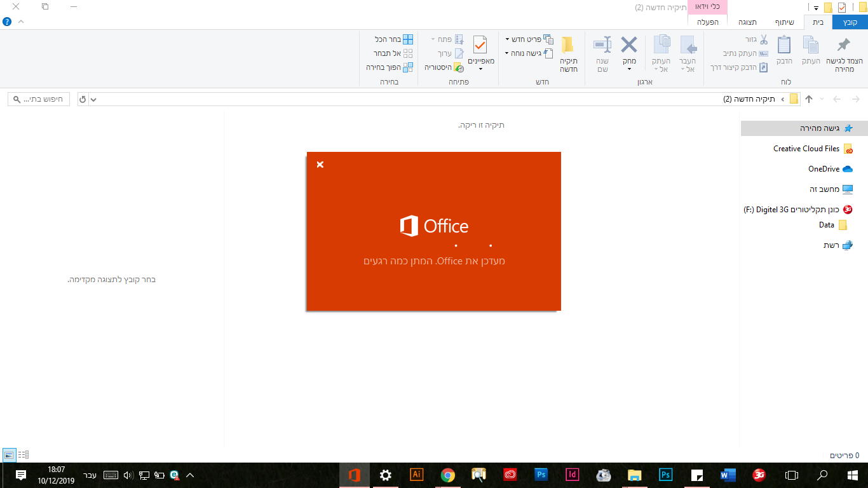Expand the arrow below Delete (מחק)
Screen dimensions: 868x488
click(629, 69)
